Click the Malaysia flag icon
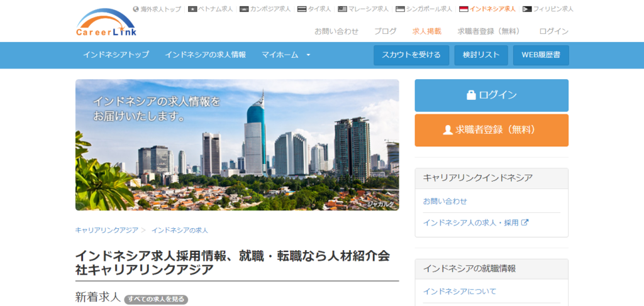 click(x=343, y=9)
